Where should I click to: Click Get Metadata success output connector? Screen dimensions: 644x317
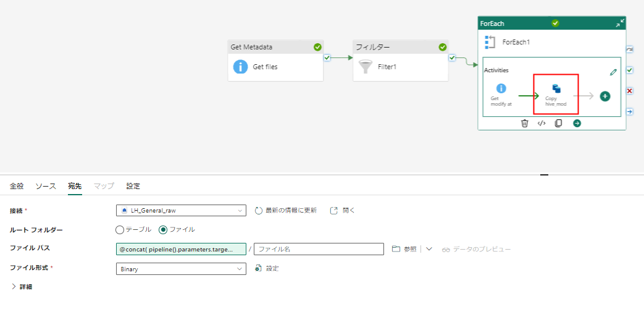coord(327,57)
